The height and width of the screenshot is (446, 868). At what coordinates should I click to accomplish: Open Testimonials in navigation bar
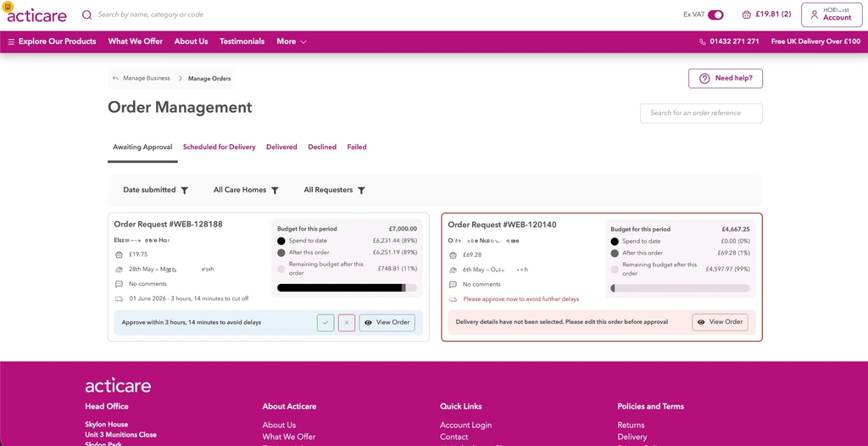pos(242,42)
